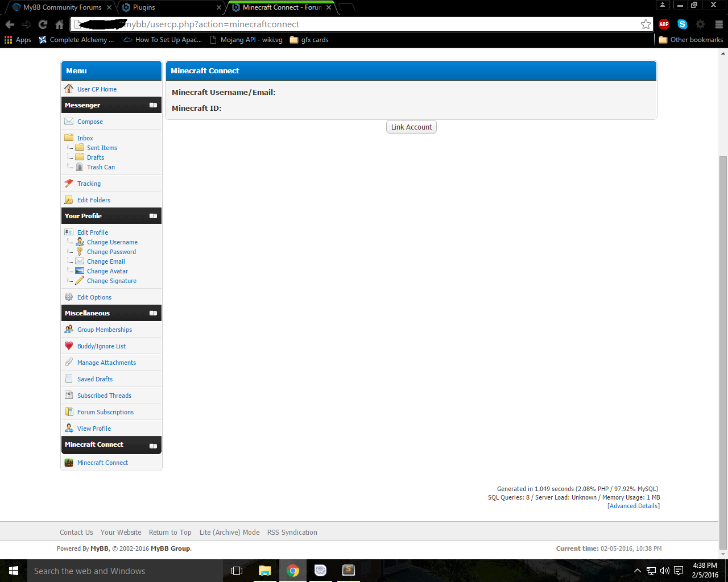Click the Group Memberships people icon
This screenshot has width=728, height=582.
coord(69,329)
